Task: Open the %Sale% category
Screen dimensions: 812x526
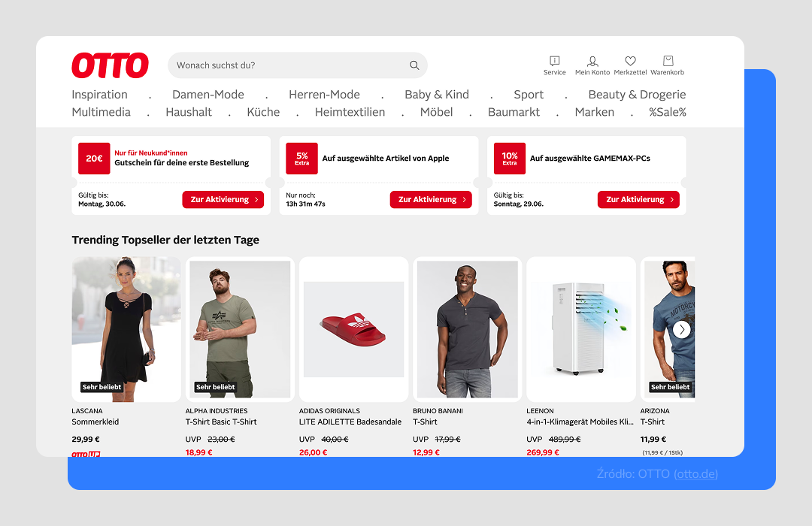Action: (x=668, y=113)
